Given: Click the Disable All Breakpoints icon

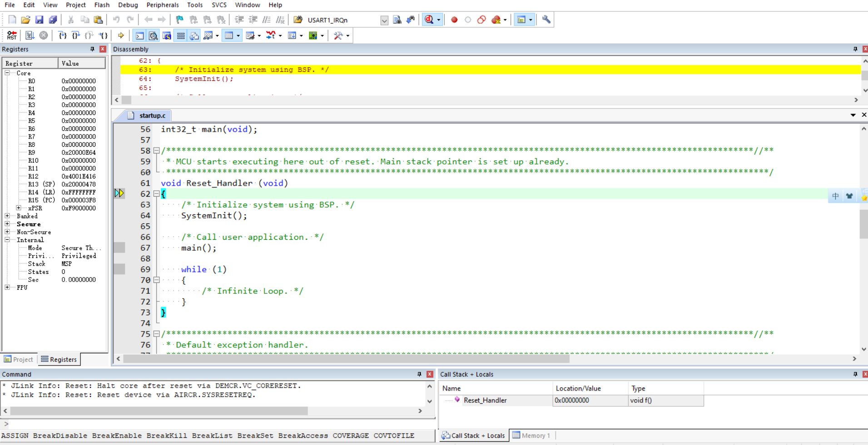Looking at the screenshot, I should coord(482,20).
